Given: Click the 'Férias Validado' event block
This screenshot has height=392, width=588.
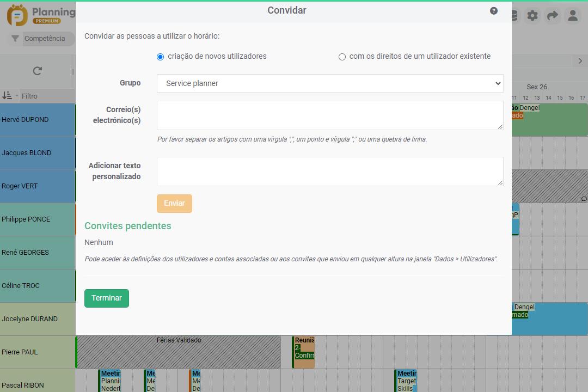Looking at the screenshot, I should click(179, 352).
